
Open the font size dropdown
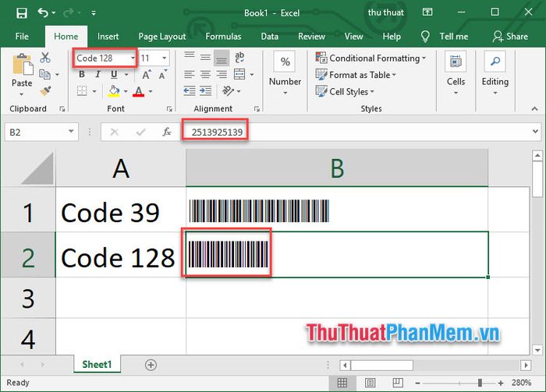coord(165,58)
